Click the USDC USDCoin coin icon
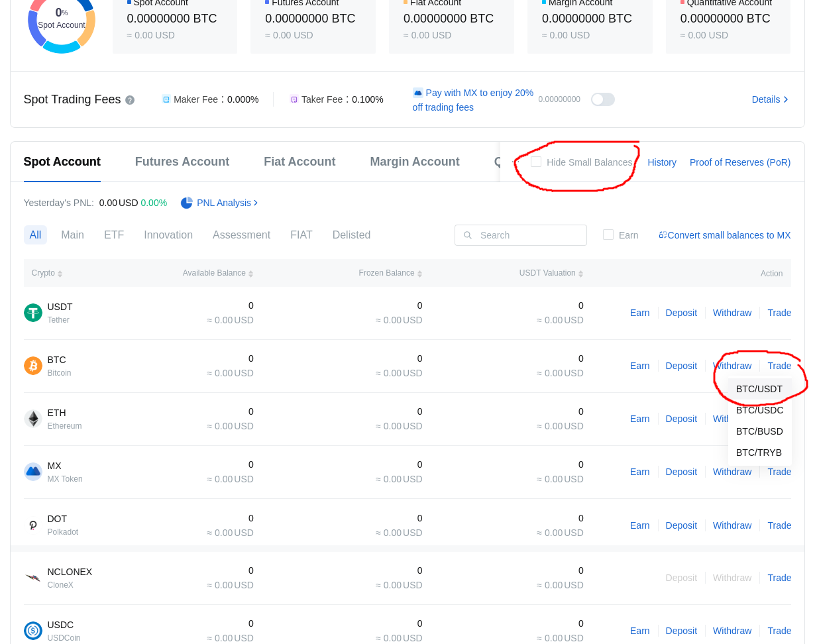Image resolution: width=815 pixels, height=644 pixels. 33,631
